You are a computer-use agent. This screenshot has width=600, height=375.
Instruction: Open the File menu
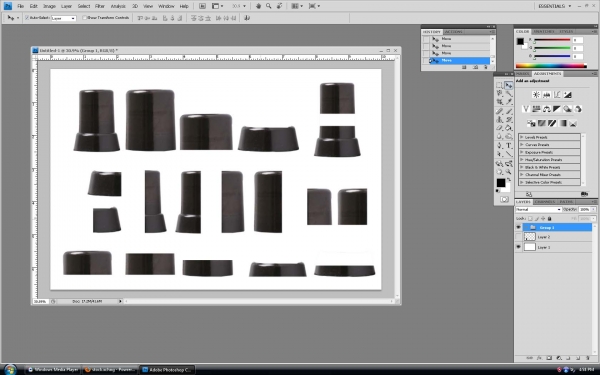[21, 6]
